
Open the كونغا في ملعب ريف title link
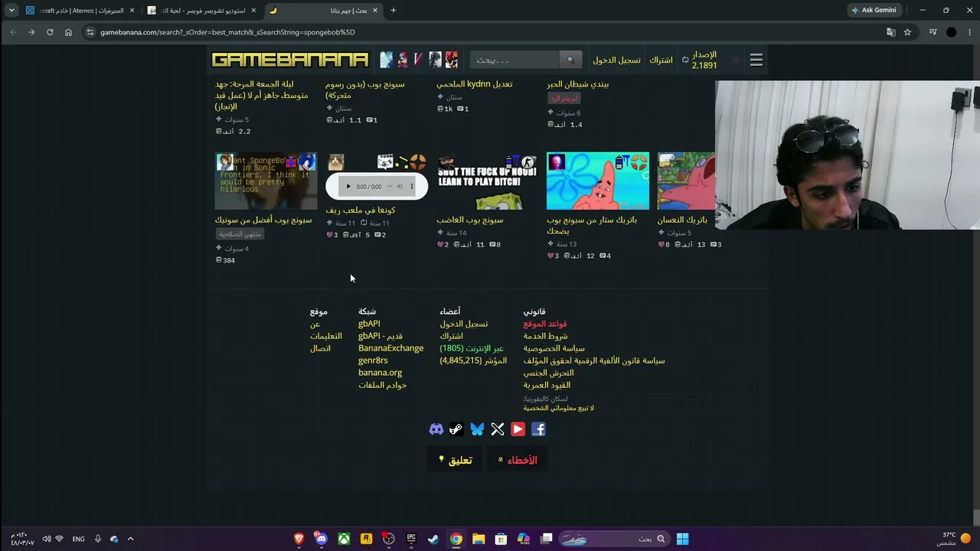[361, 210]
